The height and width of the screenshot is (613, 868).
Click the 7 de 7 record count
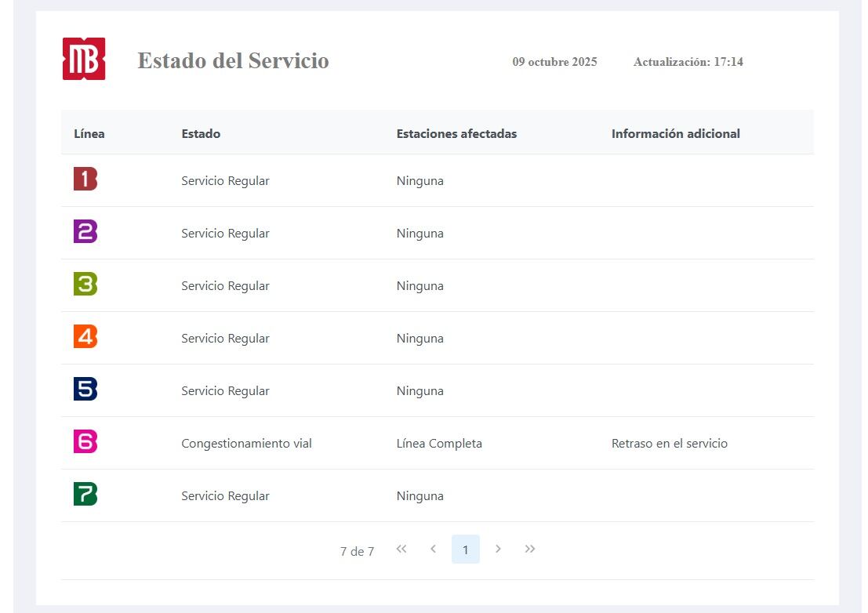[x=357, y=552]
